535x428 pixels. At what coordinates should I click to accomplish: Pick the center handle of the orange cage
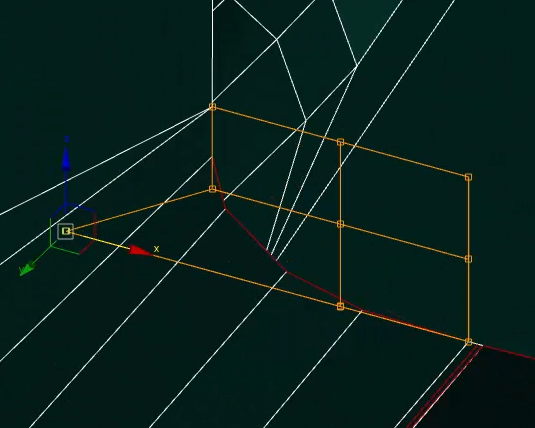(340, 224)
